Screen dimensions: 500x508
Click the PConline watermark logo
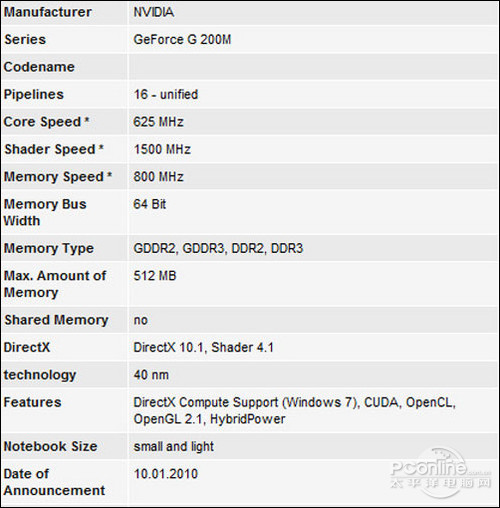coord(441,474)
